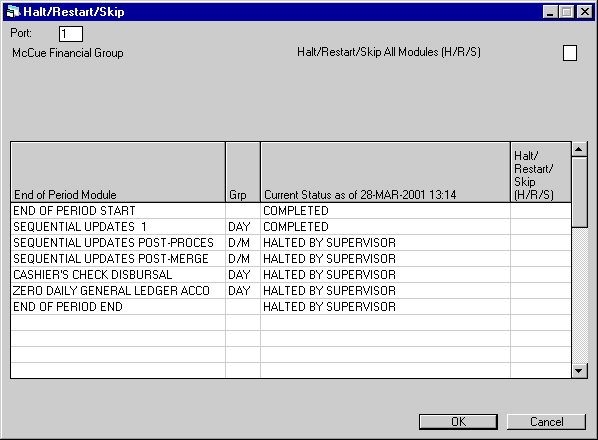This screenshot has width=598, height=440.
Task: Click the Halt/Restart/Skip All Modules box
Action: point(570,53)
